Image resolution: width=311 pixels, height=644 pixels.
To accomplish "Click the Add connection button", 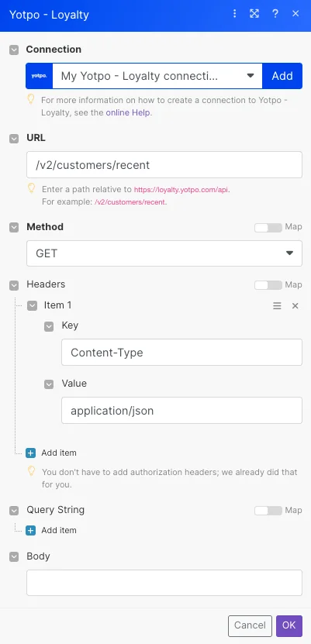I will 282,76.
